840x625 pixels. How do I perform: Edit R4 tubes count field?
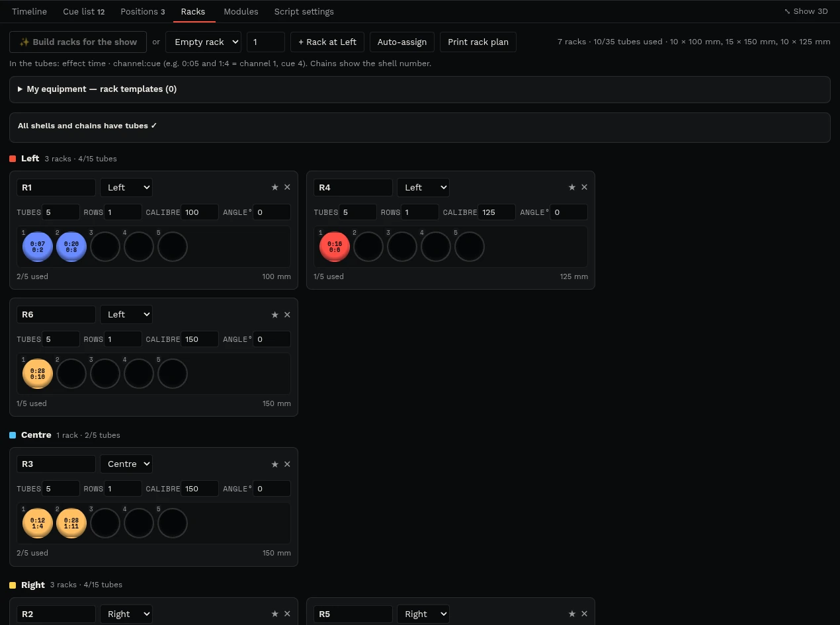click(x=358, y=212)
